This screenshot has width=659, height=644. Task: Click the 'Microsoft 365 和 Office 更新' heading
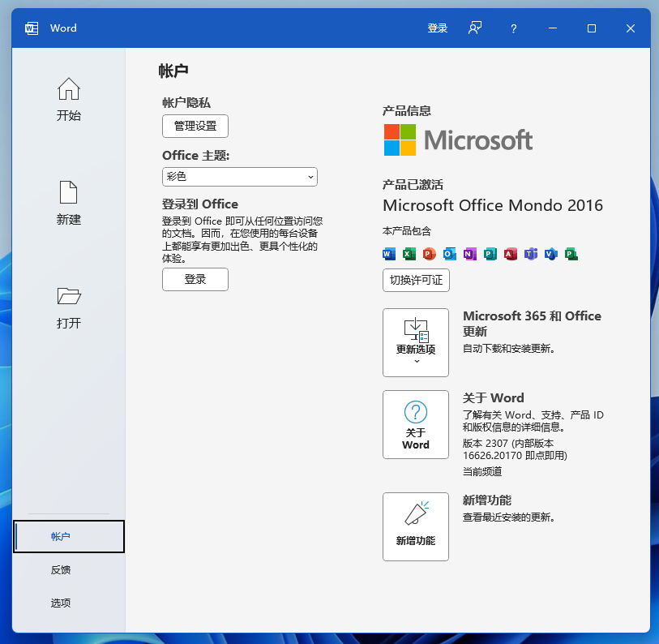pos(532,324)
